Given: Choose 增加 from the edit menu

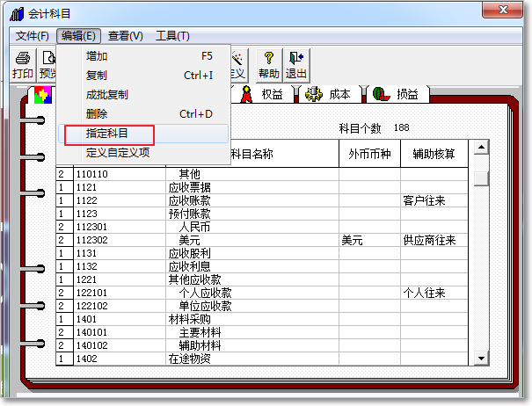Looking at the screenshot, I should pos(144,56).
